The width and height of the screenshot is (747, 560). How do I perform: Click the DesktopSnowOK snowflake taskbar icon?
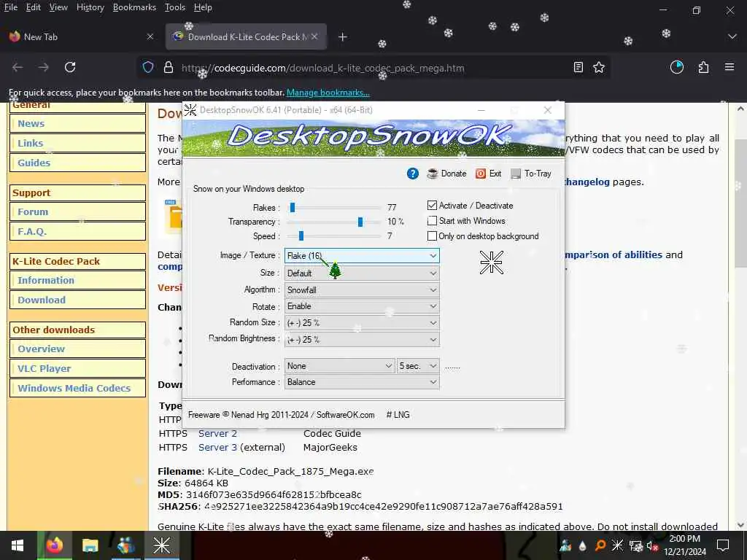coord(161,545)
